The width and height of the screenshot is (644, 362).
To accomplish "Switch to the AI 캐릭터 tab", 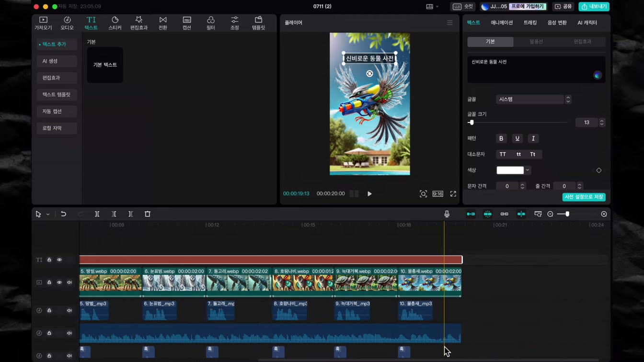I will (x=587, y=23).
